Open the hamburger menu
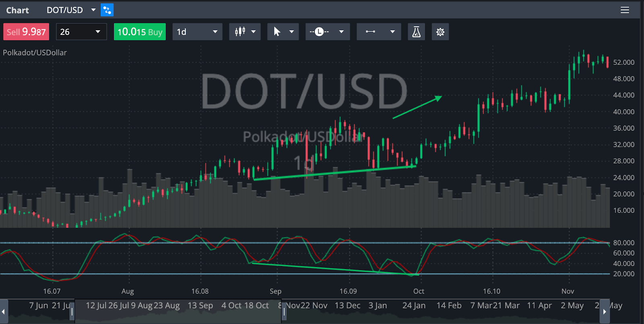 click(625, 10)
